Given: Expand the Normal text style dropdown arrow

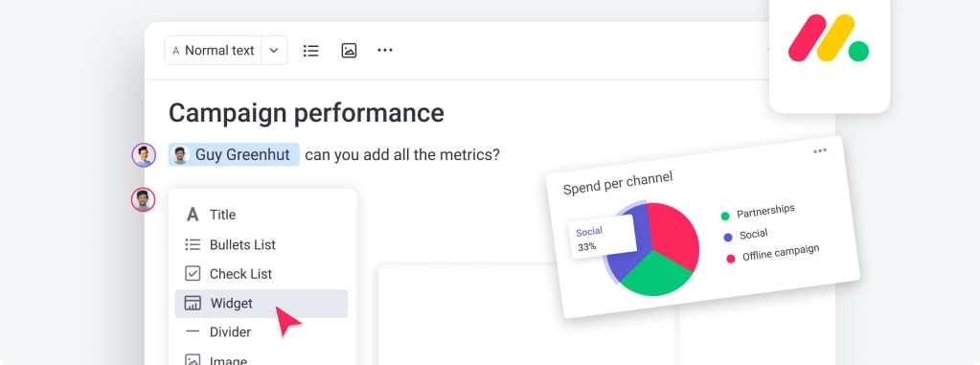Looking at the screenshot, I should (x=274, y=51).
